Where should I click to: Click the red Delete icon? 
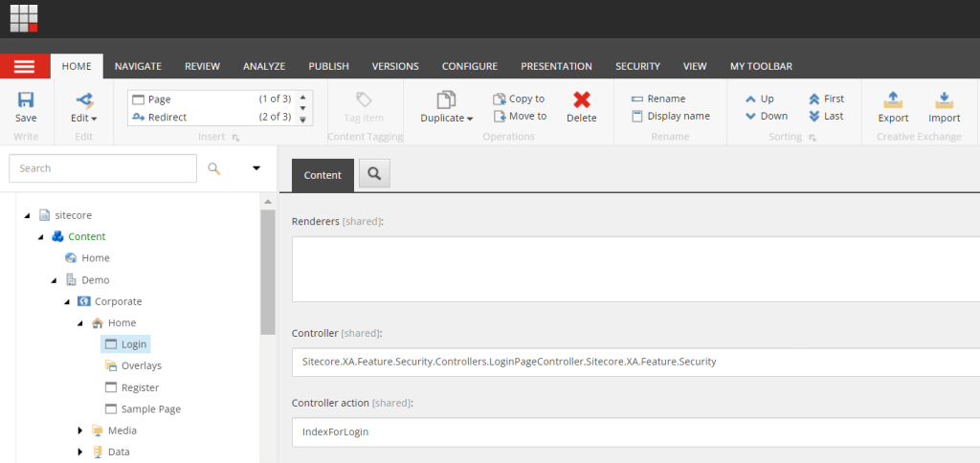pos(581,100)
